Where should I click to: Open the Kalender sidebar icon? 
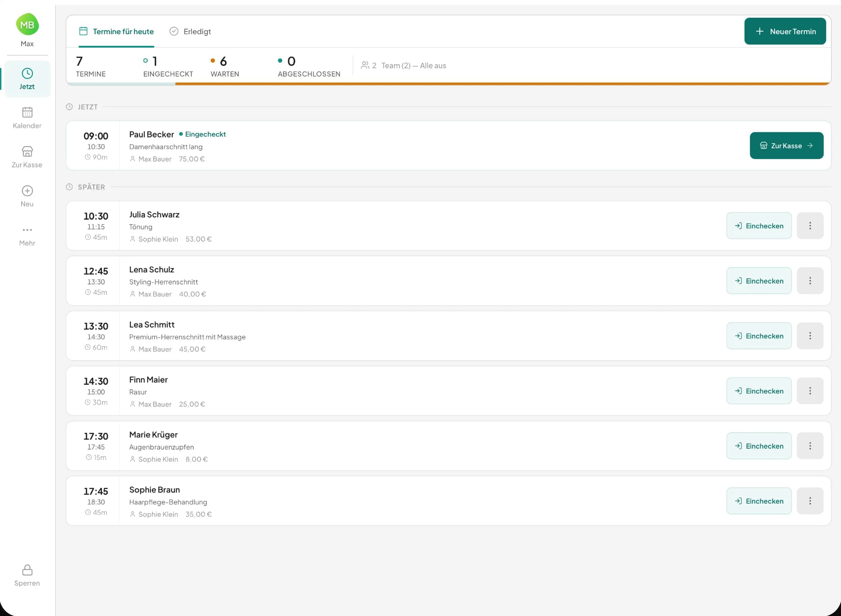coord(27,112)
